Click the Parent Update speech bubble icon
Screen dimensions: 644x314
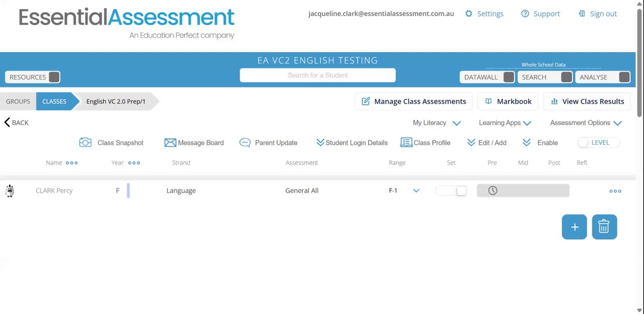245,143
